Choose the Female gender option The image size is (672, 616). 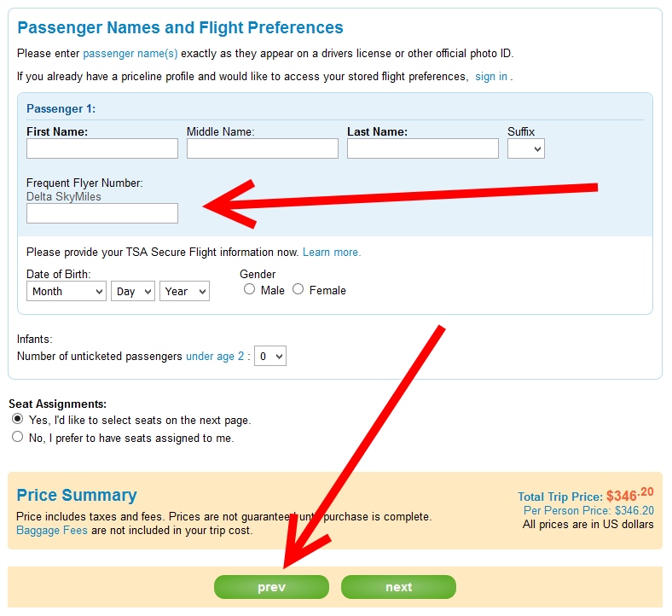298,289
